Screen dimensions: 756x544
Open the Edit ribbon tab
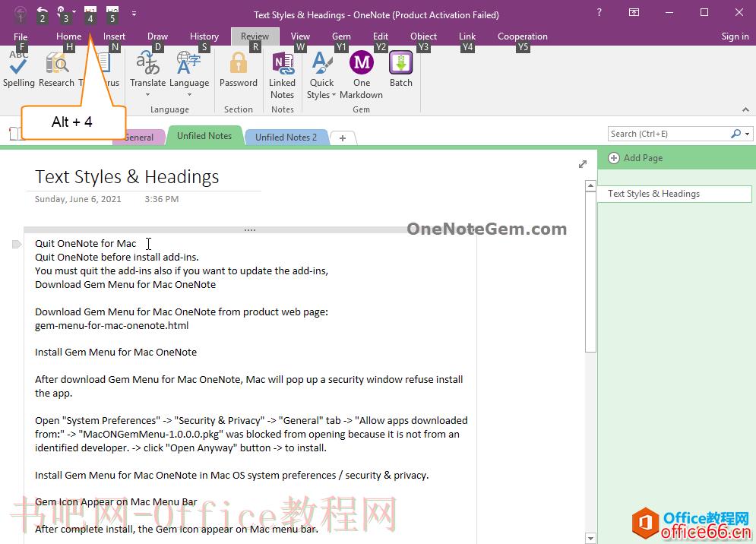(x=381, y=36)
